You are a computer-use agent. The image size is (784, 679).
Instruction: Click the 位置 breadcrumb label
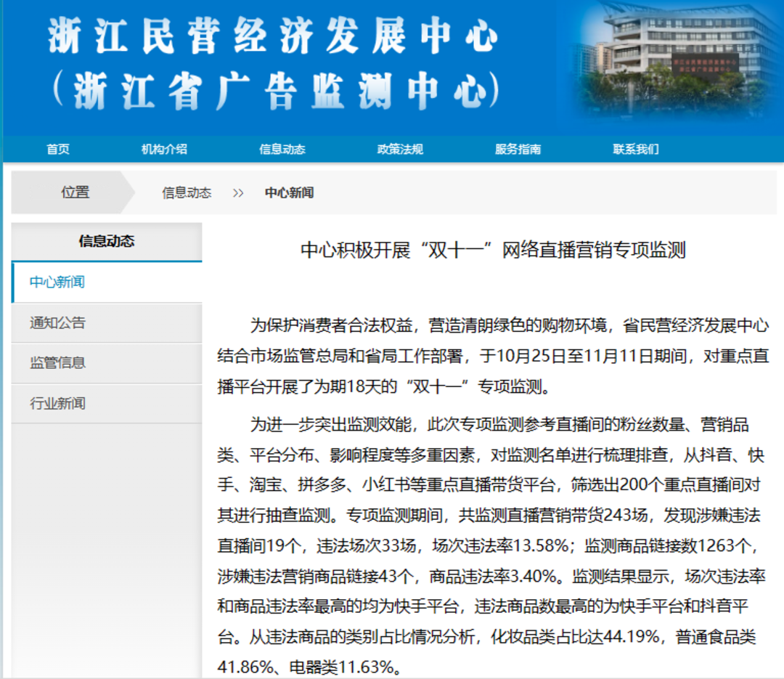[x=75, y=192]
